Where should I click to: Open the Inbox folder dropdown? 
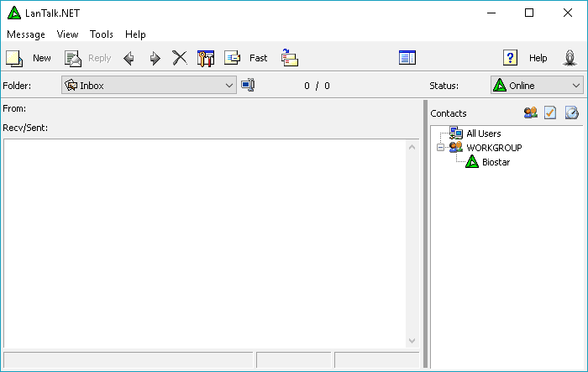149,85
